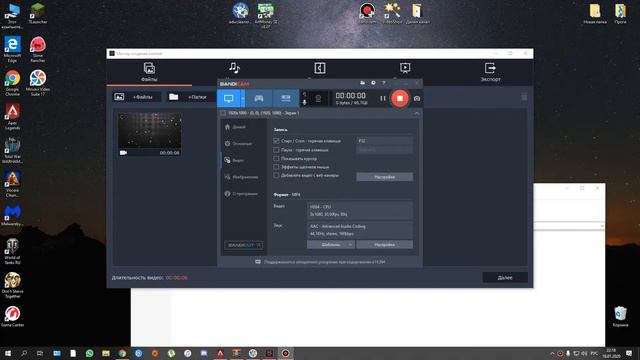The width and height of the screenshot is (640, 360).
Task: Open Microsoft Edge desktop shortcut
Action: (x=12, y=49)
